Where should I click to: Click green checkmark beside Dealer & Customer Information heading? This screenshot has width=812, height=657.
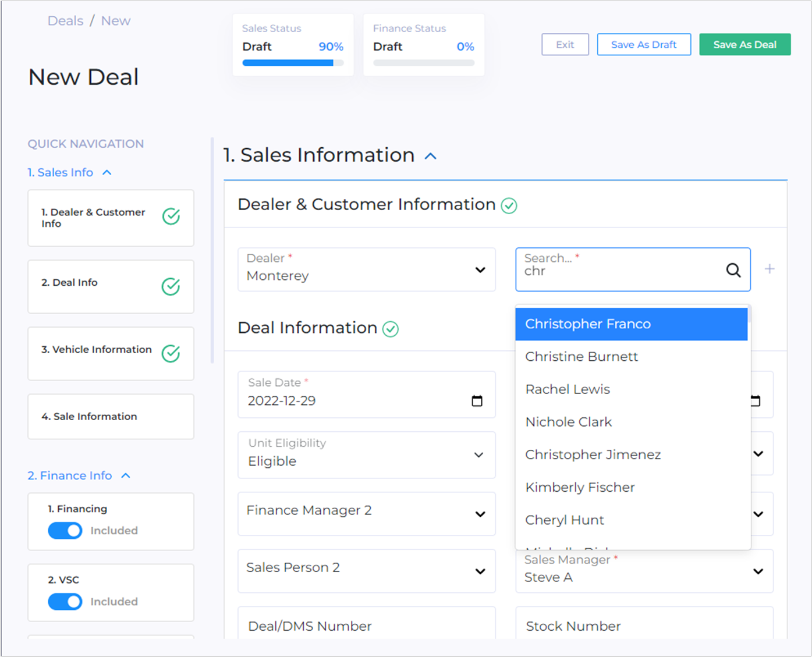point(509,206)
